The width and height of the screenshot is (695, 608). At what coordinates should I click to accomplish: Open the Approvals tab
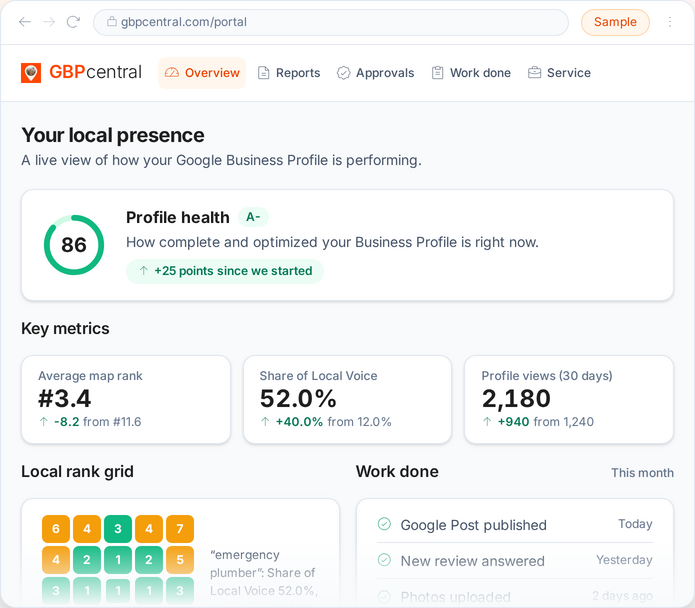[x=376, y=73]
